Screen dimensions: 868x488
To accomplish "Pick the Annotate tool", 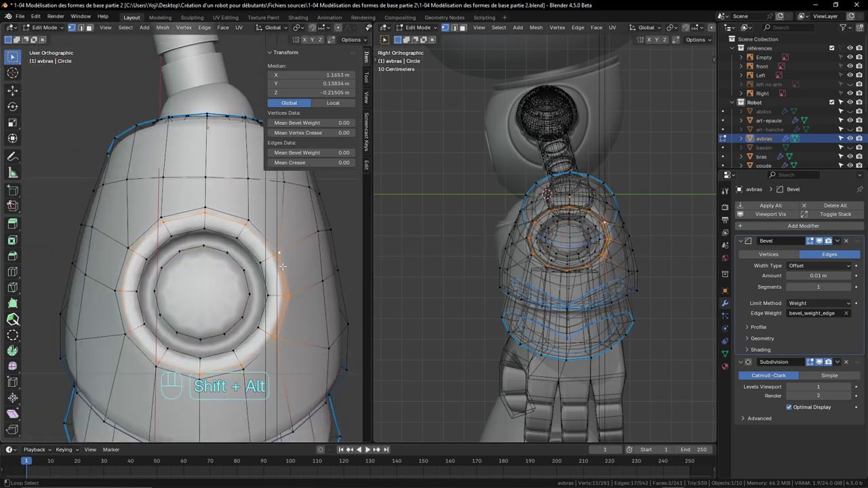I will click(12, 156).
